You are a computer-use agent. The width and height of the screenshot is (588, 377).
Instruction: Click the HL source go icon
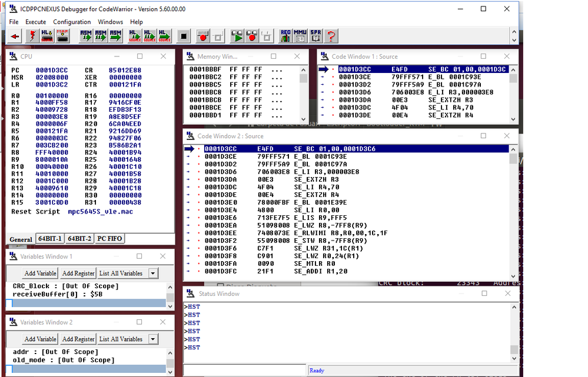coord(164,36)
